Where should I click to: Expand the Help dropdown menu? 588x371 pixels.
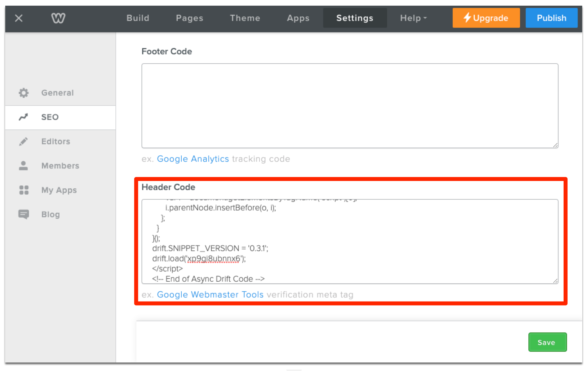(x=413, y=18)
